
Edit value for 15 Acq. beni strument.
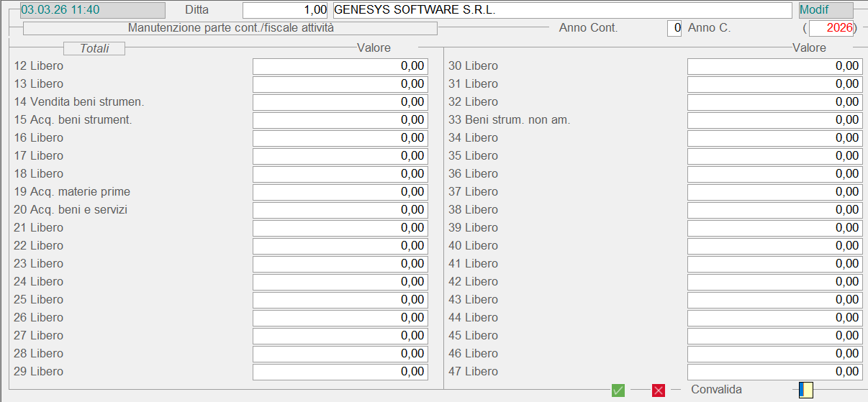340,120
